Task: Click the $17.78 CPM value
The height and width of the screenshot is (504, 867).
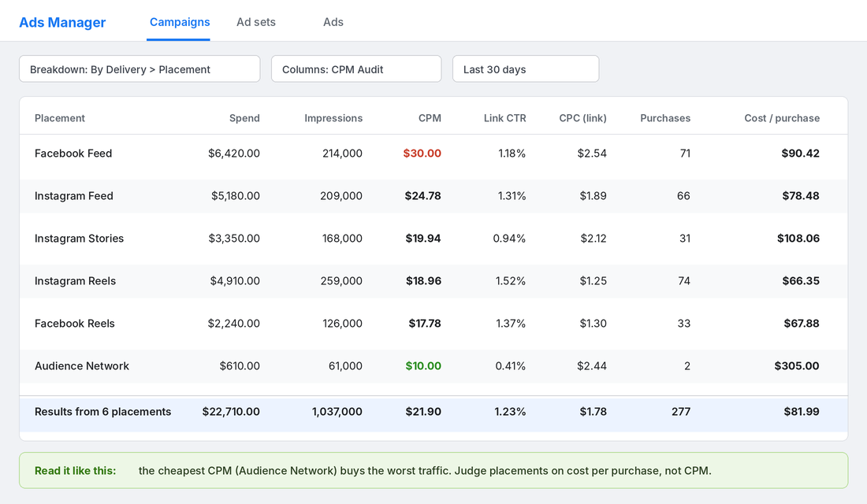Action: [425, 324]
